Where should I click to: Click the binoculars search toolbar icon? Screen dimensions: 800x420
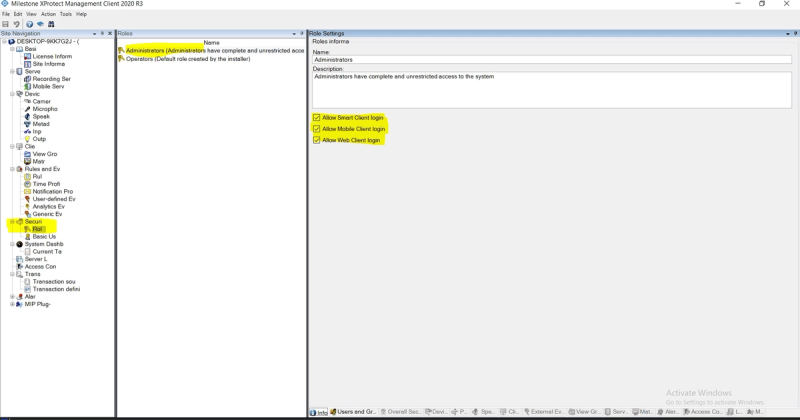(51, 24)
